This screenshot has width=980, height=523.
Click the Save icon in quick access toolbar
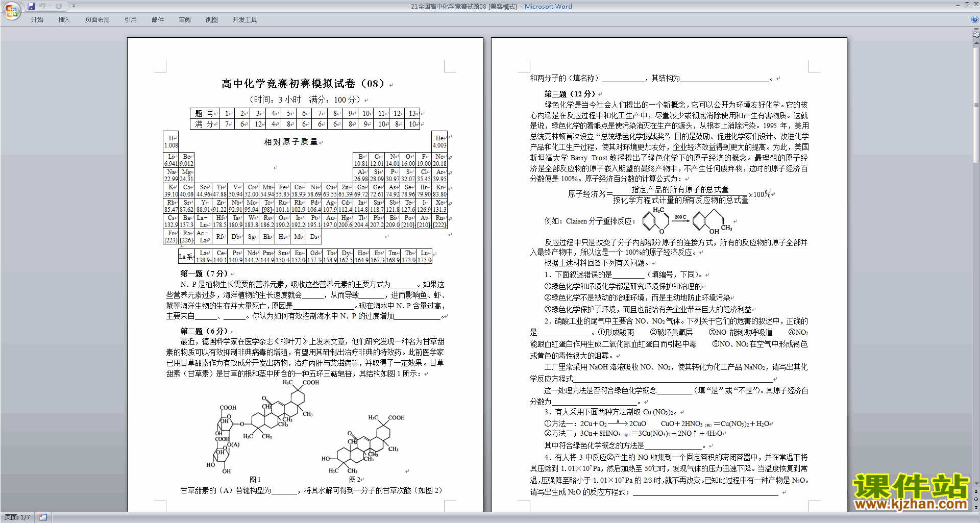pos(31,6)
